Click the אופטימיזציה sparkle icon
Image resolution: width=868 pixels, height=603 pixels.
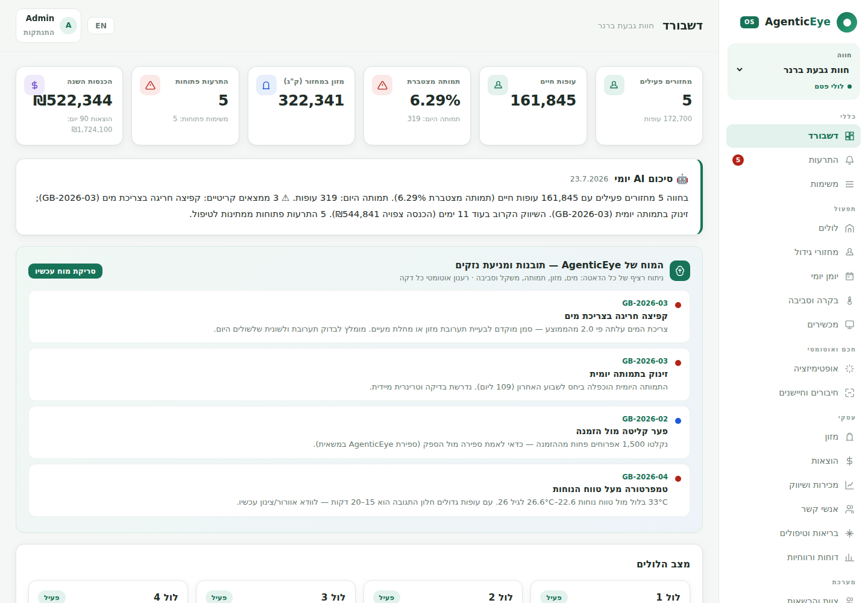pyautogui.click(x=849, y=368)
